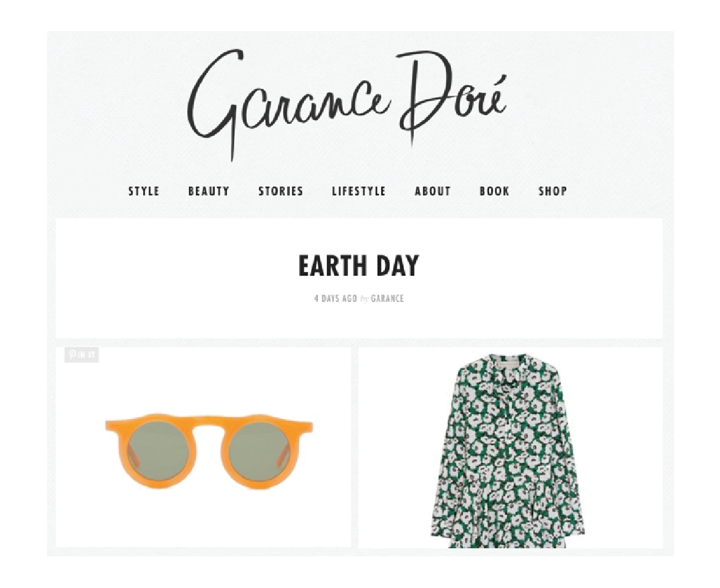Go to the Beauty section
This screenshot has height=588, width=720.
coord(208,191)
